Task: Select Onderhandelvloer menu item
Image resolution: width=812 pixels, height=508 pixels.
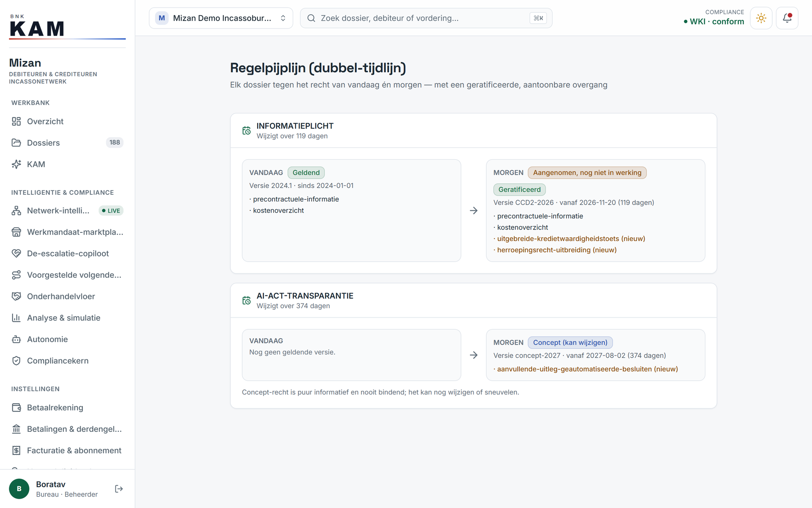Action: click(x=67, y=296)
